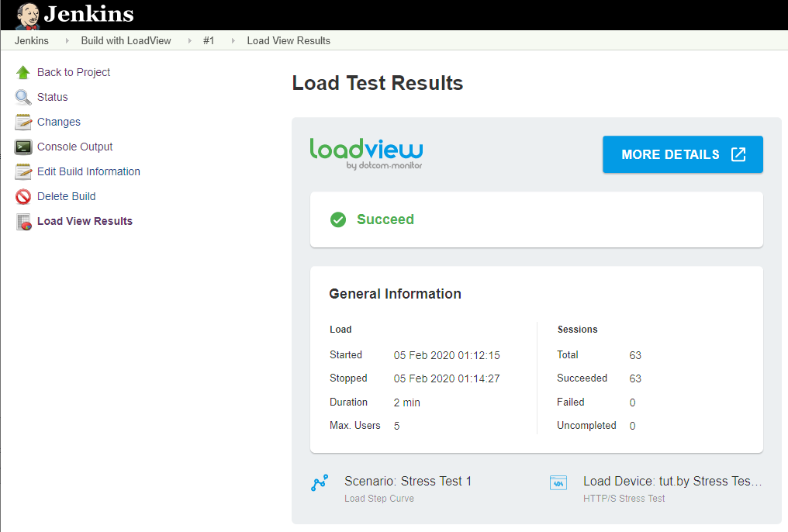Click the scenario curve graph icon
Image resolution: width=788 pixels, height=532 pixels.
pyautogui.click(x=320, y=483)
